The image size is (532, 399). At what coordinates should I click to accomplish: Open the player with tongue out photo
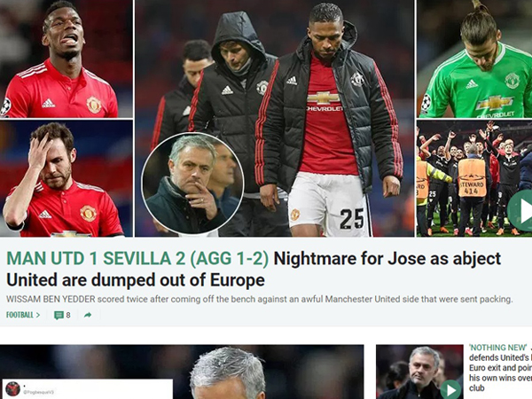coord(66,59)
